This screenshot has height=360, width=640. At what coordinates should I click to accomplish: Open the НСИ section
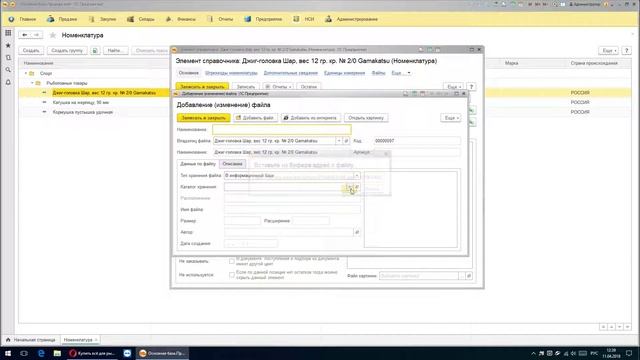304,19
